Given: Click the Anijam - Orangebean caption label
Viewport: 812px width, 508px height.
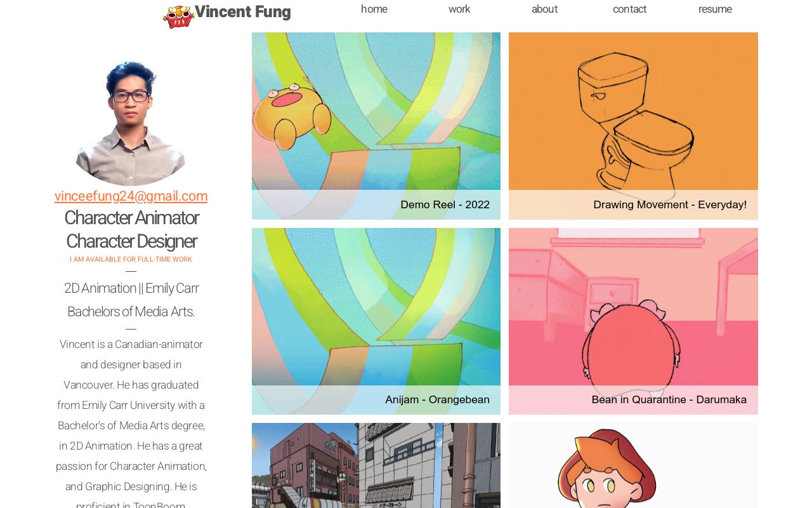Looking at the screenshot, I should pos(438,399).
